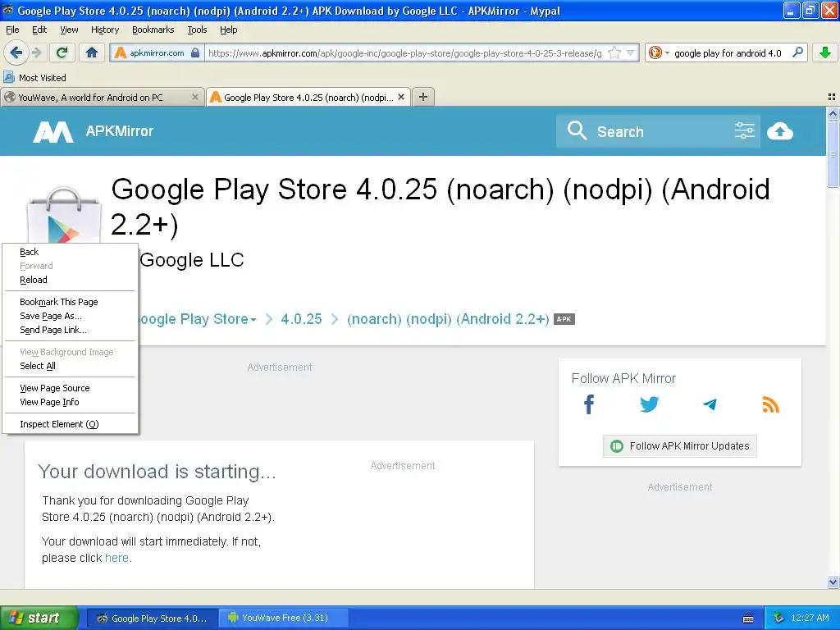Image resolution: width=840 pixels, height=630 pixels.
Task: Open the View menu
Action: point(69,30)
